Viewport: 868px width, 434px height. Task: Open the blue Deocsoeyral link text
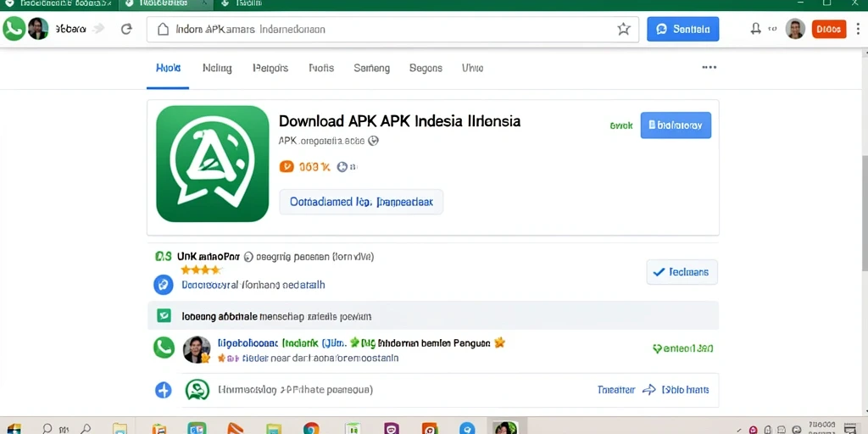253,285
